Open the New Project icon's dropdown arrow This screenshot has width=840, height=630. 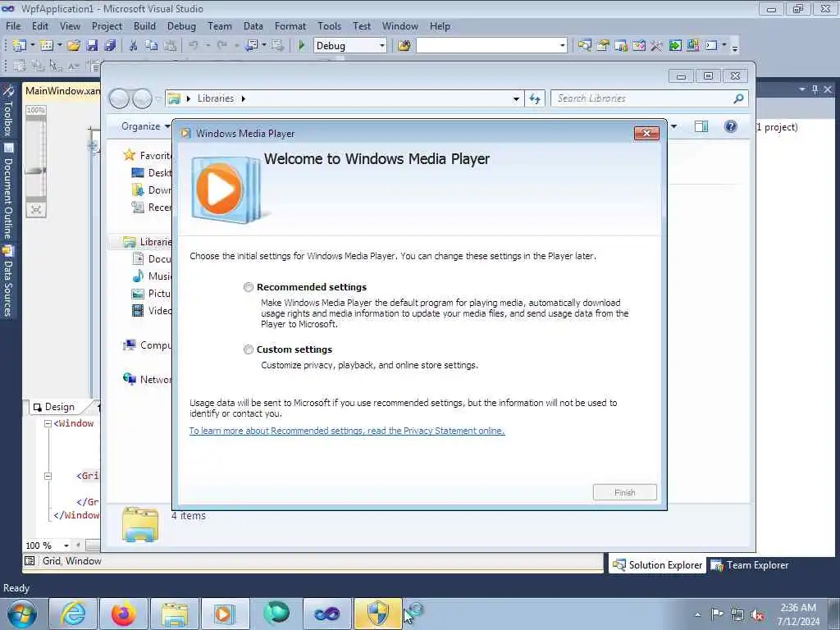tap(32, 46)
